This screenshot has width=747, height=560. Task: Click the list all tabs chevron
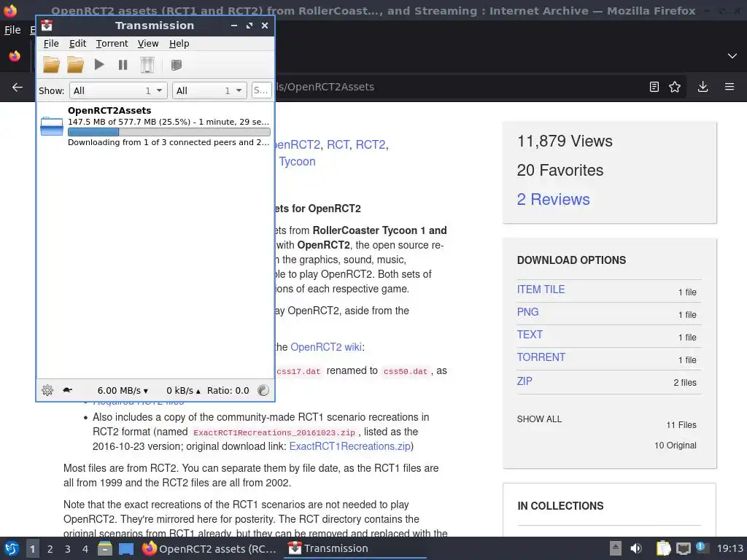[732, 55]
